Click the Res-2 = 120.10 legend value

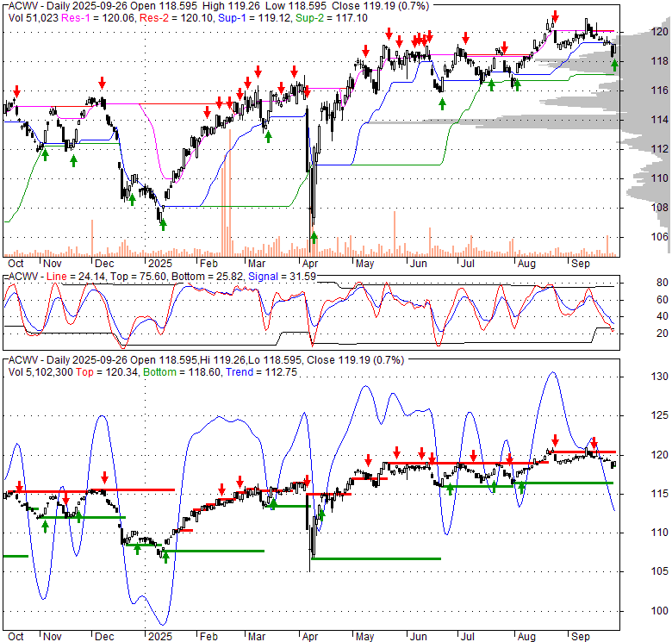point(177,18)
